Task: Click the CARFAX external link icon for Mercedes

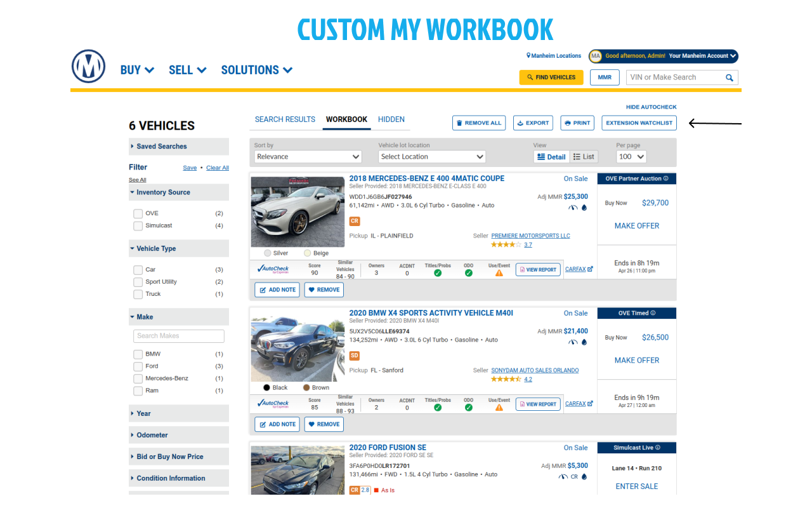Action: [x=590, y=269]
